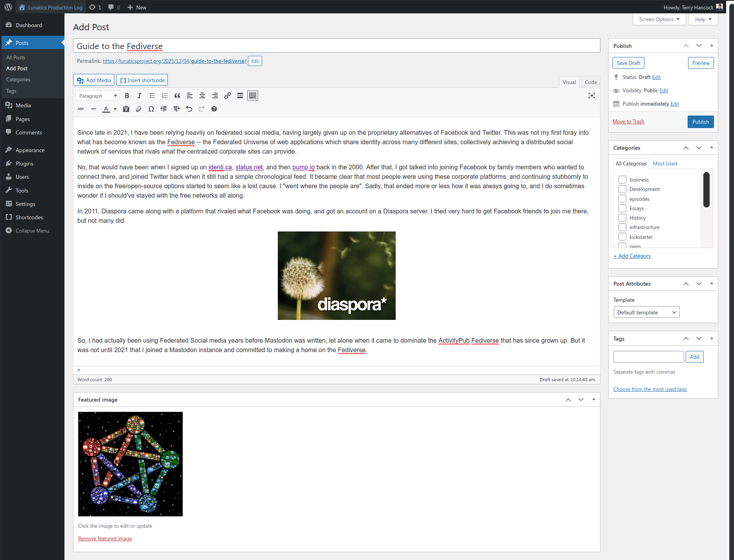Switch to Most Used categories tab
734x560 pixels.
pyautogui.click(x=665, y=163)
